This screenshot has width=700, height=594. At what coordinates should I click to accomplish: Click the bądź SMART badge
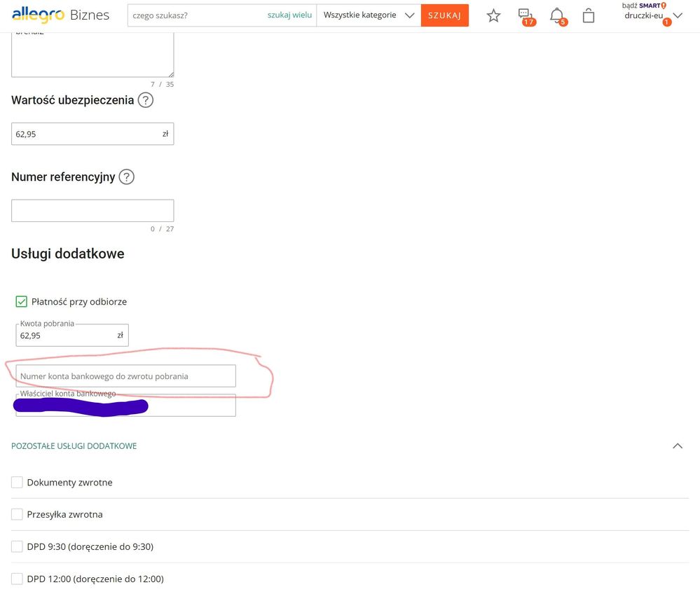pyautogui.click(x=640, y=6)
